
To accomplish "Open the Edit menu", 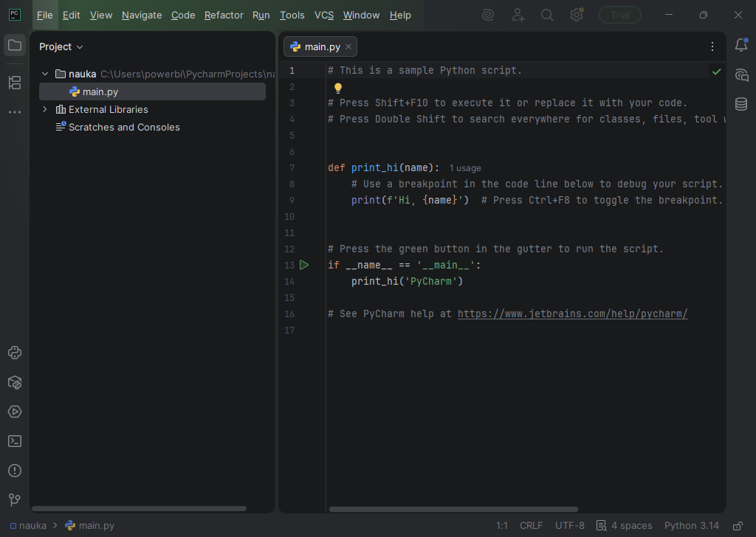I will 72,15.
